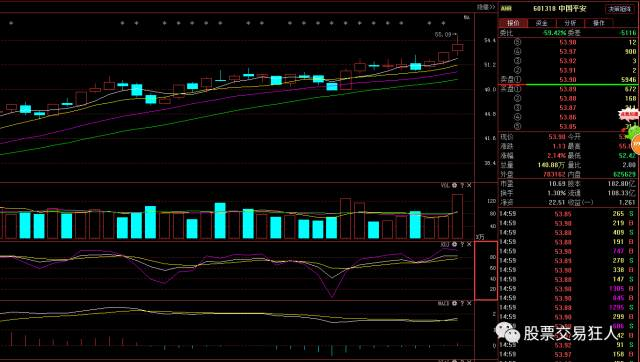
Task: Toggle percent axis with % icon
Action: coord(467,17)
